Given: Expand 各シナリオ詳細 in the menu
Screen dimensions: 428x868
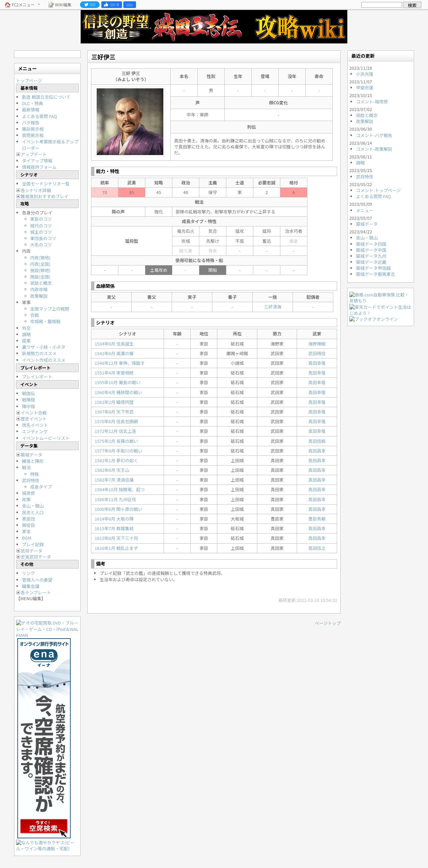Looking at the screenshot, I should [18, 190].
